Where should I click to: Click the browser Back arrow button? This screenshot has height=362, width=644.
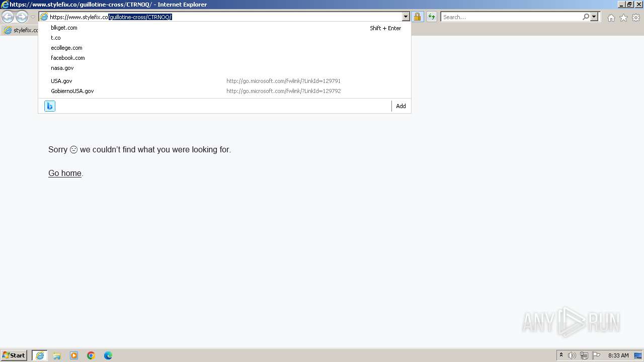8,17
